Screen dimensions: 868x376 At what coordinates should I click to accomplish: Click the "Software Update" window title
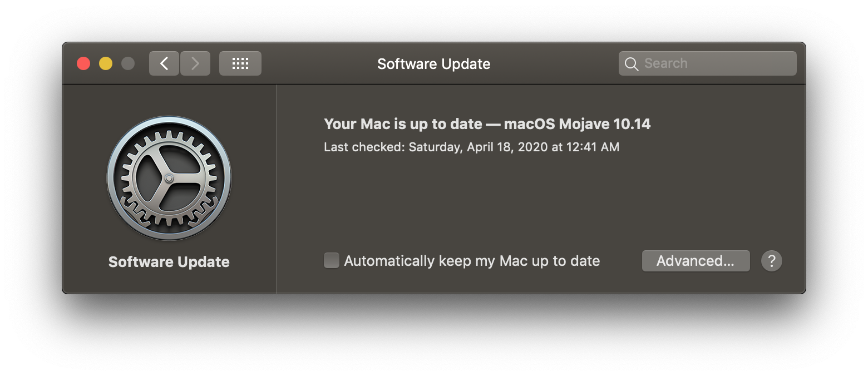pyautogui.click(x=433, y=64)
